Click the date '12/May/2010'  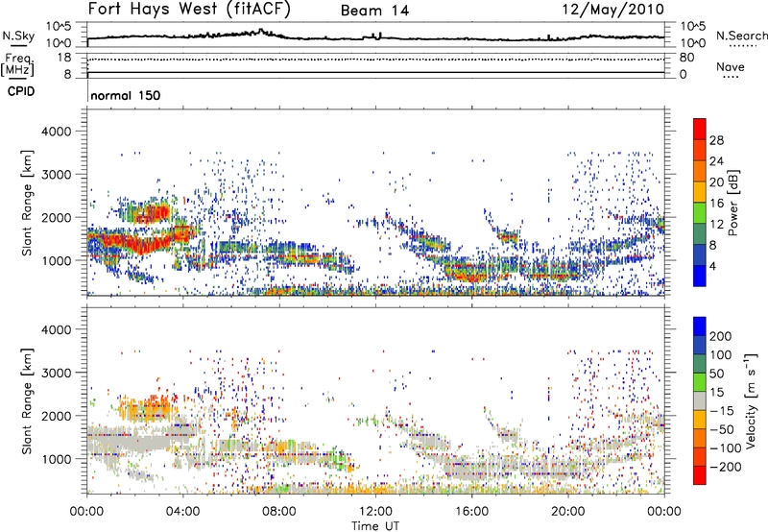coord(613,10)
